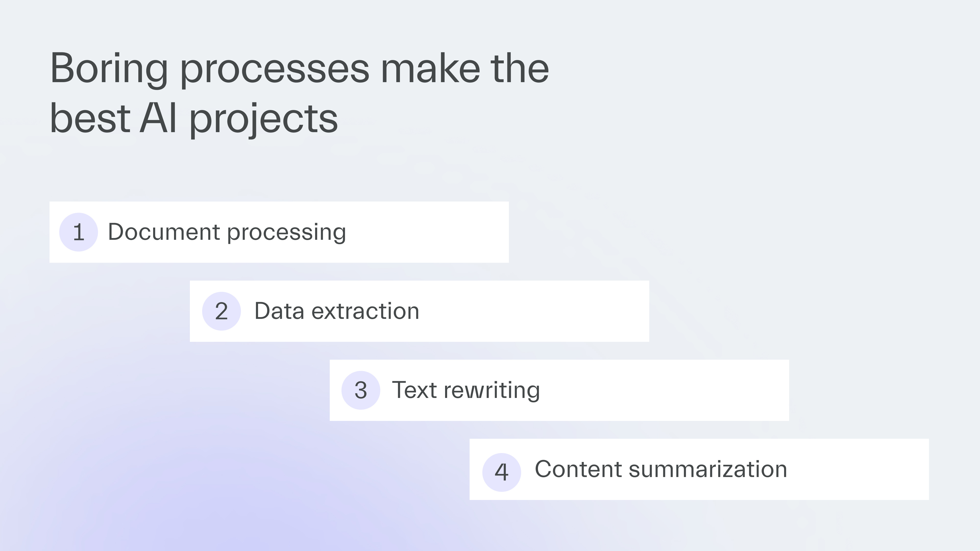Screen dimensions: 980x551
Task: Click empty space in the Document processing card
Action: click(430, 232)
